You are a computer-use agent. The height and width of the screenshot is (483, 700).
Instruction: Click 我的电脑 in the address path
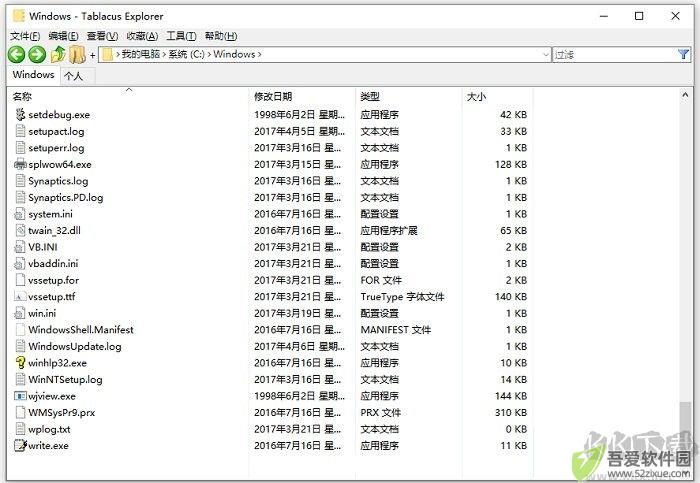[x=141, y=54]
